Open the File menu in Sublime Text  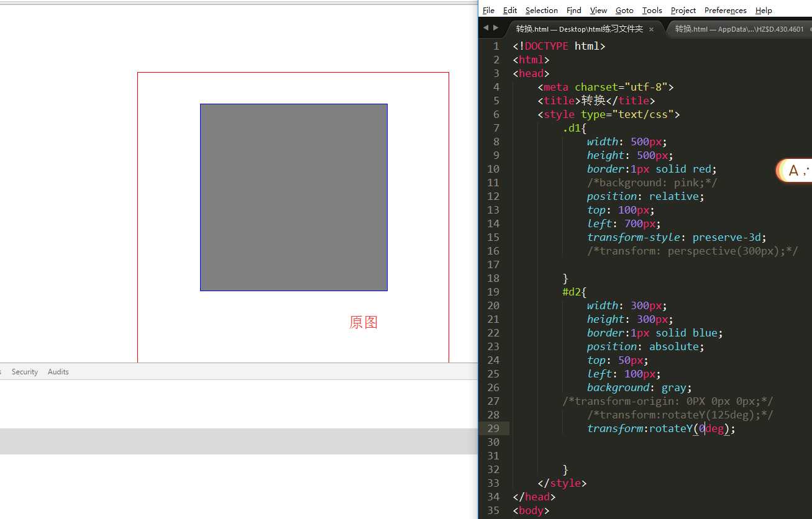pos(488,10)
